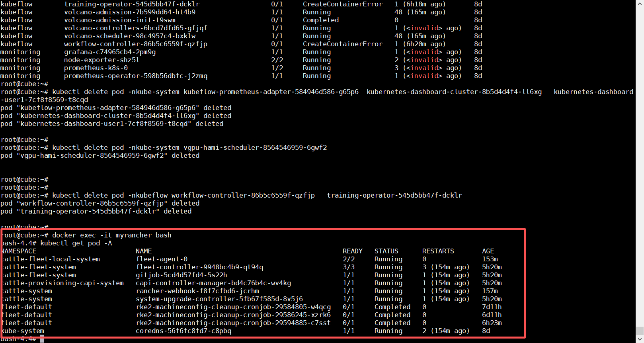Select pod name volcano-controllers-6bcd7dfd65-gfjqf
The height and width of the screenshot is (343, 644).
point(136,28)
